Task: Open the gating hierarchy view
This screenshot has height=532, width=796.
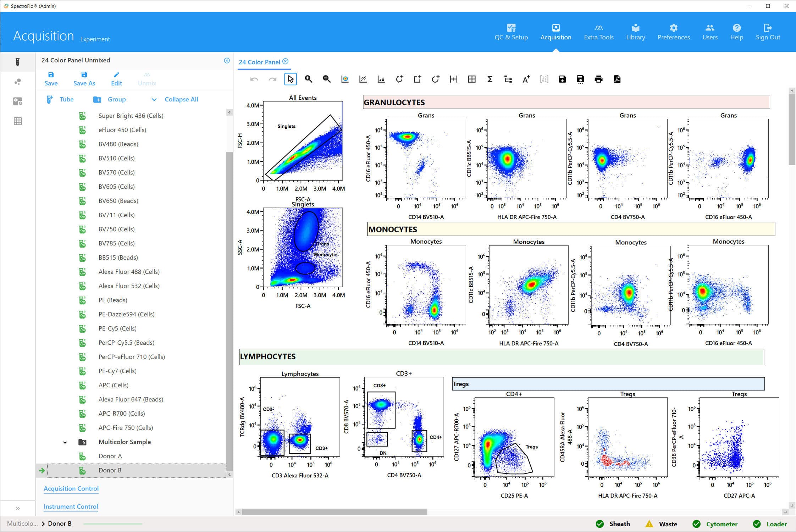Action: coord(508,79)
